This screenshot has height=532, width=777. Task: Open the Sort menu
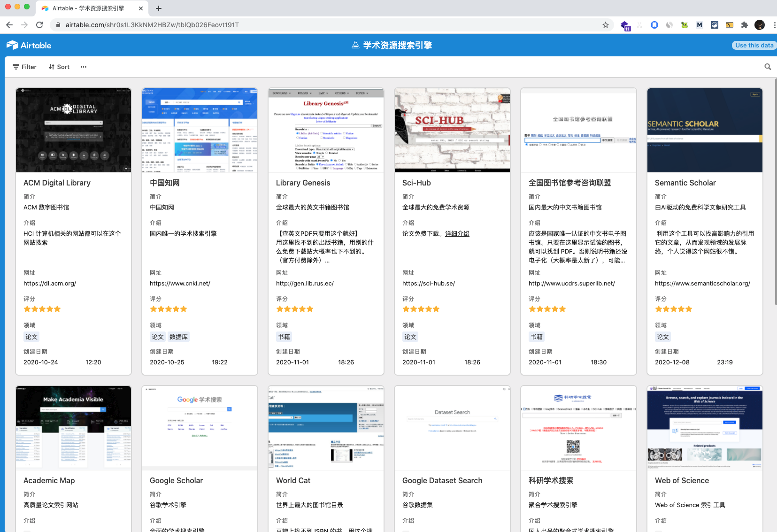click(59, 67)
